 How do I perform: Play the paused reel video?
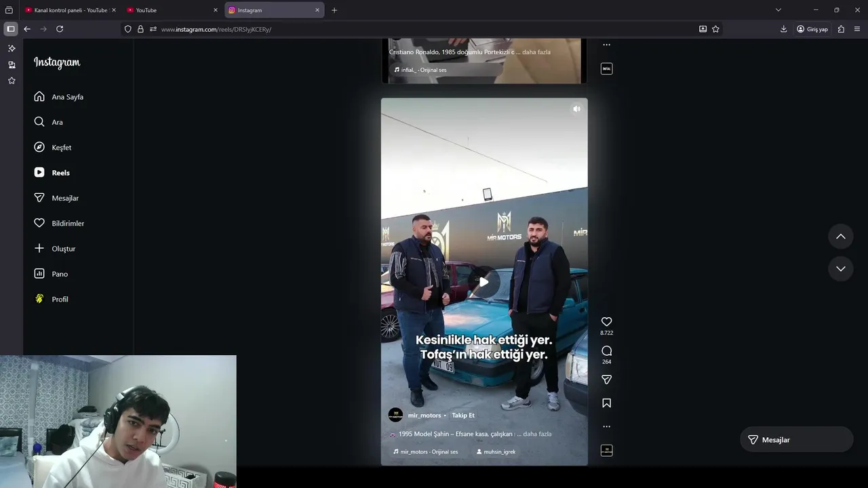pos(484,282)
